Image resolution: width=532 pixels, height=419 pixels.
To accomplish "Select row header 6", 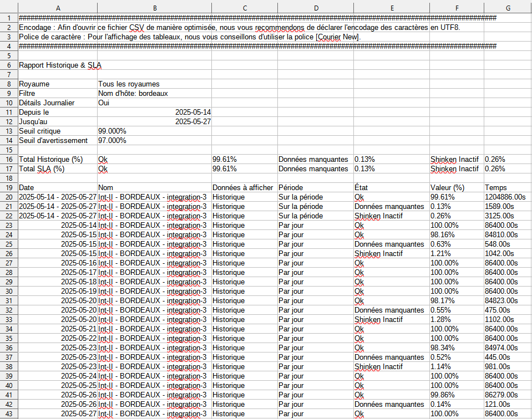I will click(x=9, y=65).
